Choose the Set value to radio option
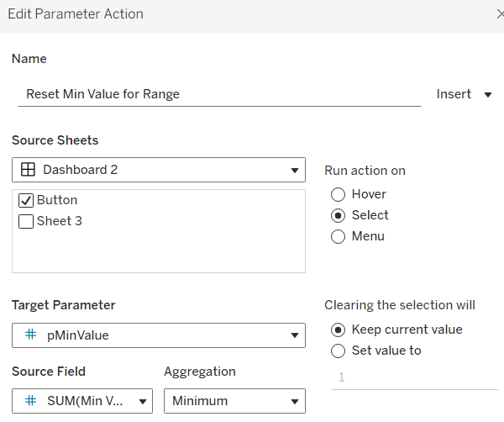This screenshot has height=422, width=504. pos(339,351)
